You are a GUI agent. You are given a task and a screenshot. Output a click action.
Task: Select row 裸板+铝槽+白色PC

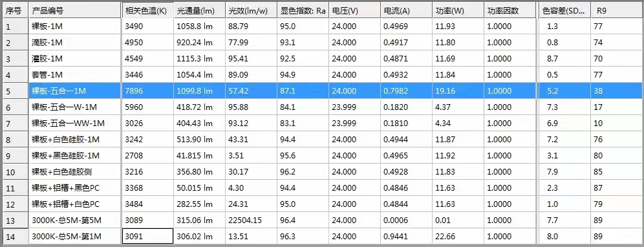(321, 204)
